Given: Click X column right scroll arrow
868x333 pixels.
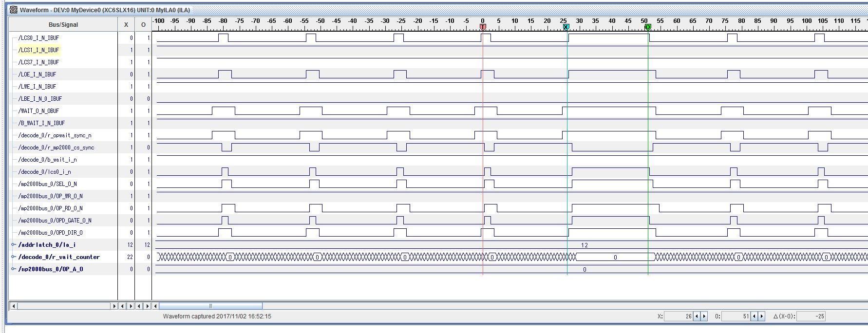Looking at the screenshot, I should [x=131, y=306].
